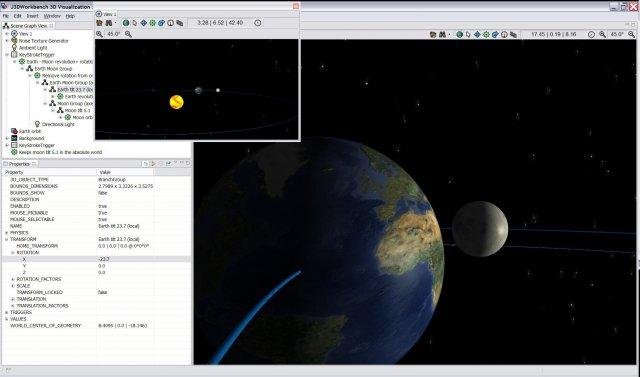Screen dimensions: 640x377
Task: Select the green gear rotate tool in main view toolbar
Action: 486,35
